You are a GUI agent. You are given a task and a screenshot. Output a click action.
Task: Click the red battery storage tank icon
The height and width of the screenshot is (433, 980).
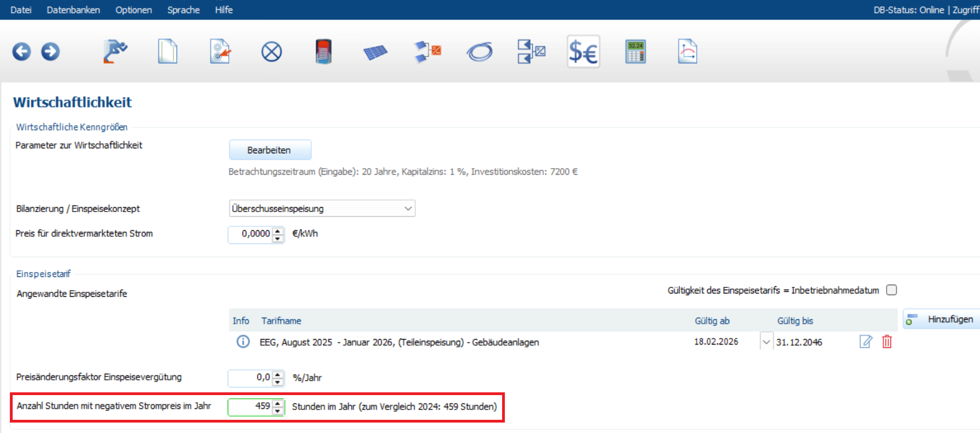pyautogui.click(x=323, y=52)
